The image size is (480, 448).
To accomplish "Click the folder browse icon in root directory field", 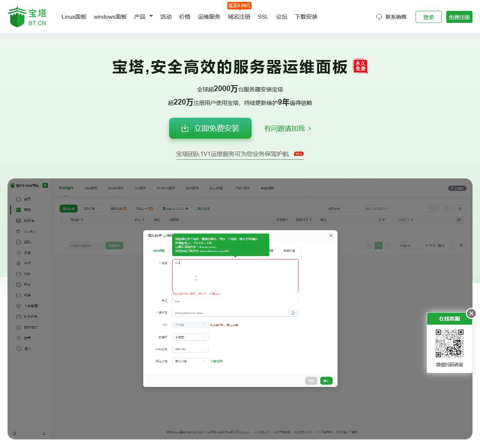I will (293, 313).
